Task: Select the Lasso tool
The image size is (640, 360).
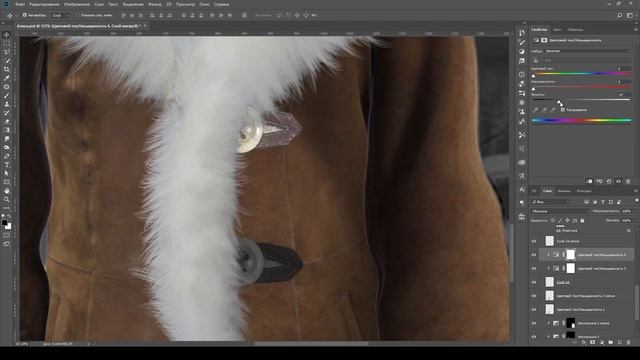Action: (7, 52)
